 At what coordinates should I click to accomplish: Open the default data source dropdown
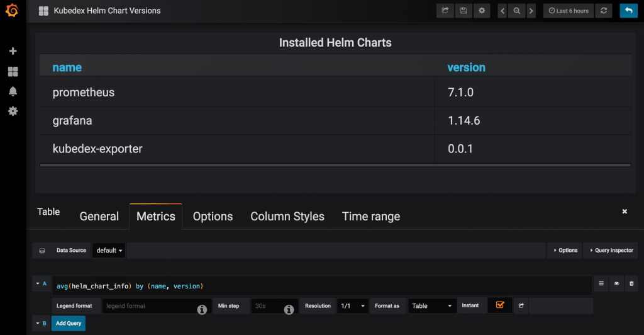pos(109,251)
